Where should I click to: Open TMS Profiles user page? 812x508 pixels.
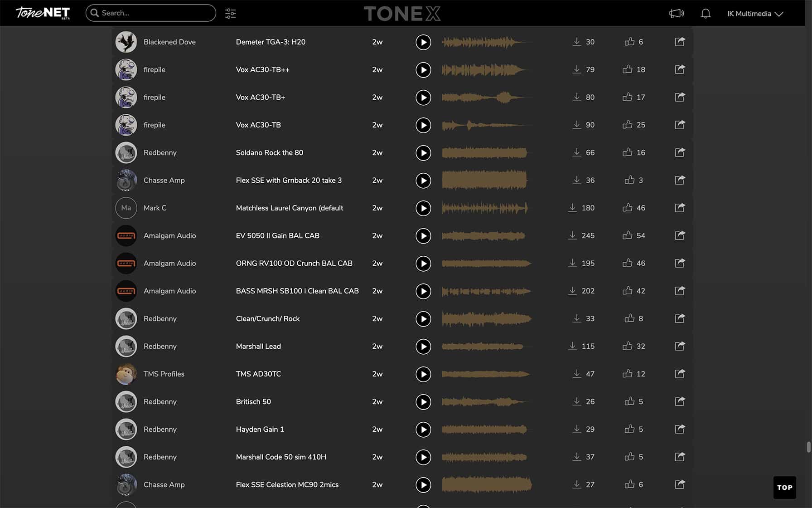[x=164, y=374]
